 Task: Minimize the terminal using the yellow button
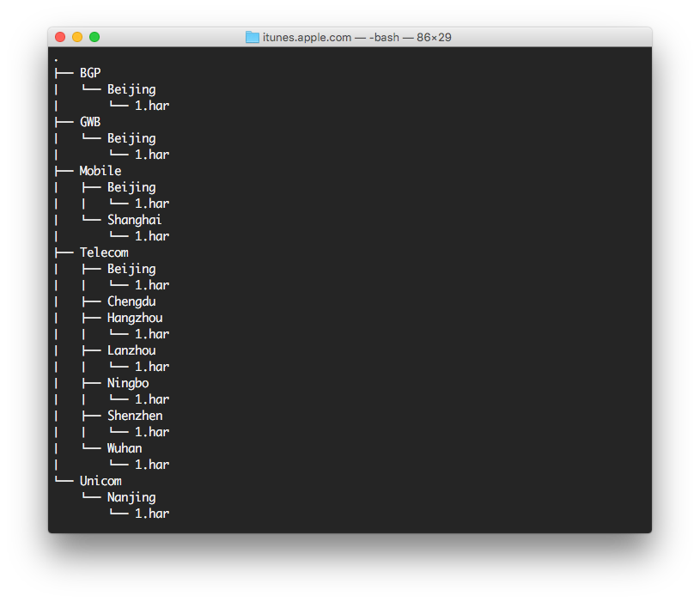(x=77, y=37)
